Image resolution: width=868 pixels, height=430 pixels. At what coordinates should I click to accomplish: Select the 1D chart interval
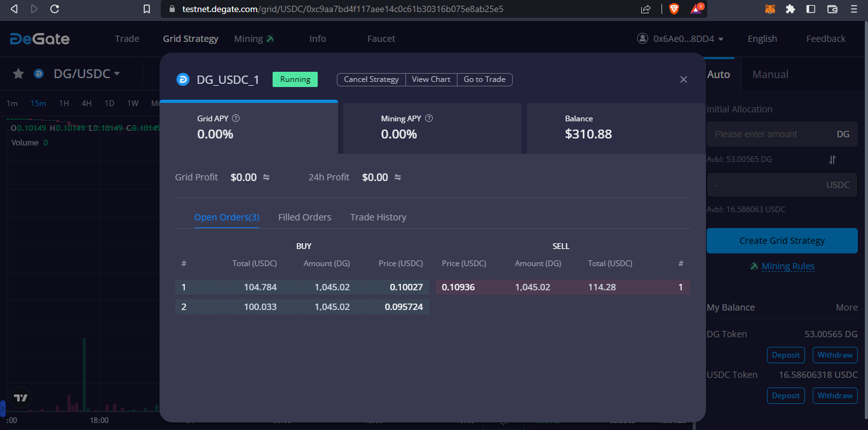point(109,103)
